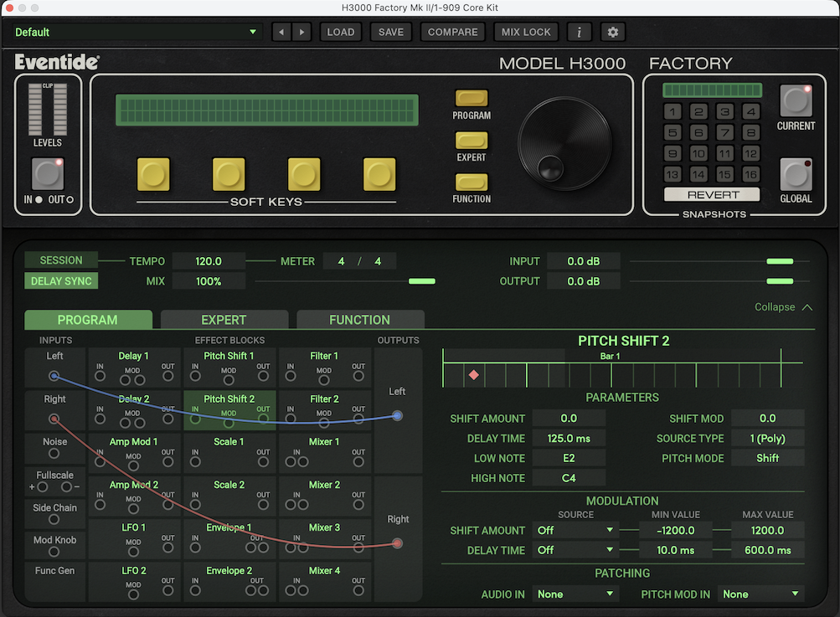The height and width of the screenshot is (617, 840).
Task: Select the Filter 1 effect block
Action: pyautogui.click(x=325, y=368)
